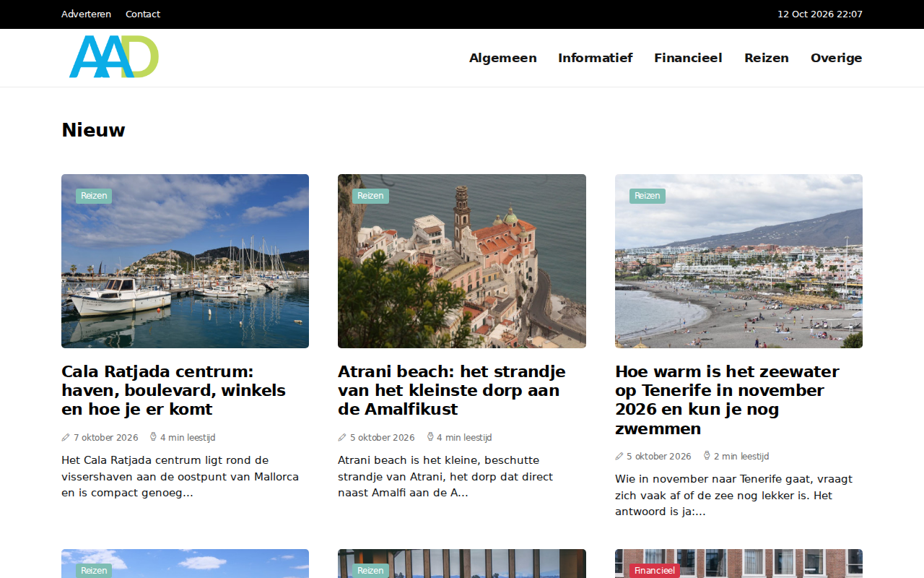Open article titled Cala Ratjada centrum
This screenshot has width=924, height=578.
click(174, 390)
